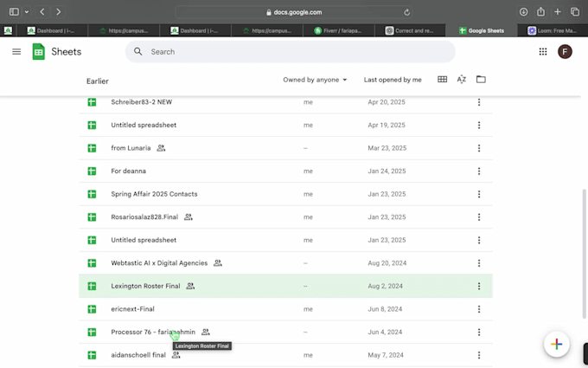Viewport: 588px width, 368px height.
Task: Click shared icon next to Lexington Roster Final
Action: [x=190, y=286]
